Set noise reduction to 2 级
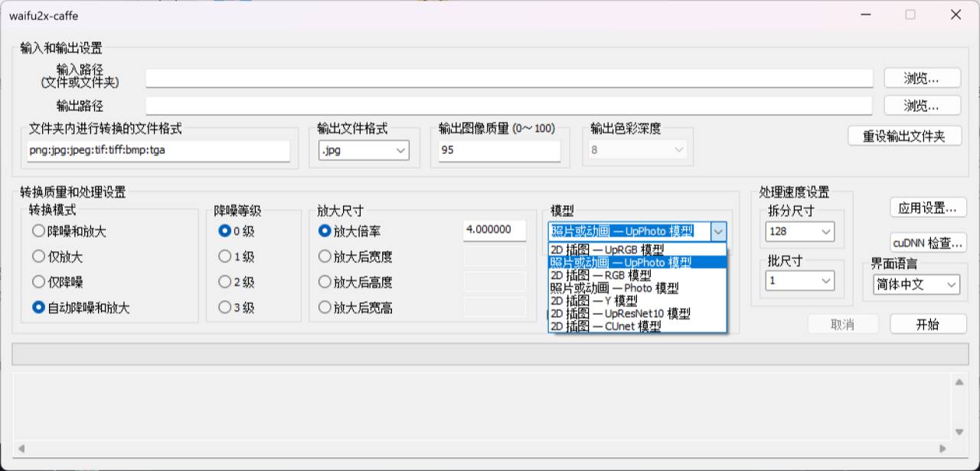 (x=225, y=282)
